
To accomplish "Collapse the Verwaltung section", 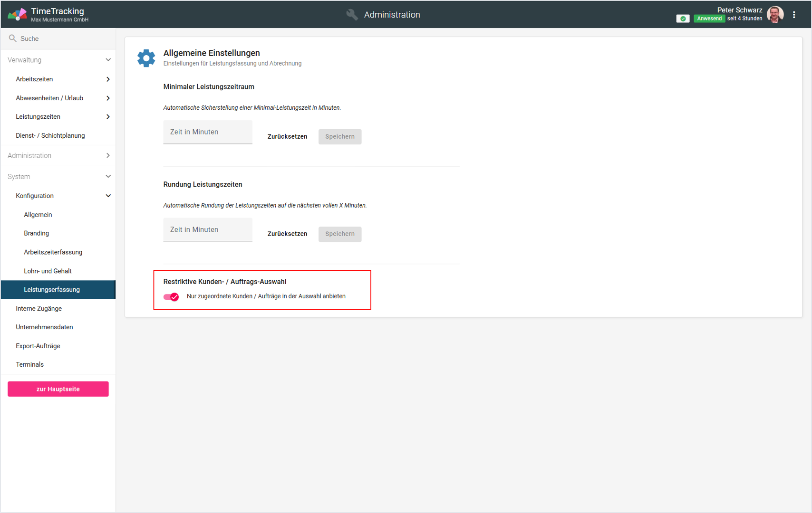I will pos(108,60).
